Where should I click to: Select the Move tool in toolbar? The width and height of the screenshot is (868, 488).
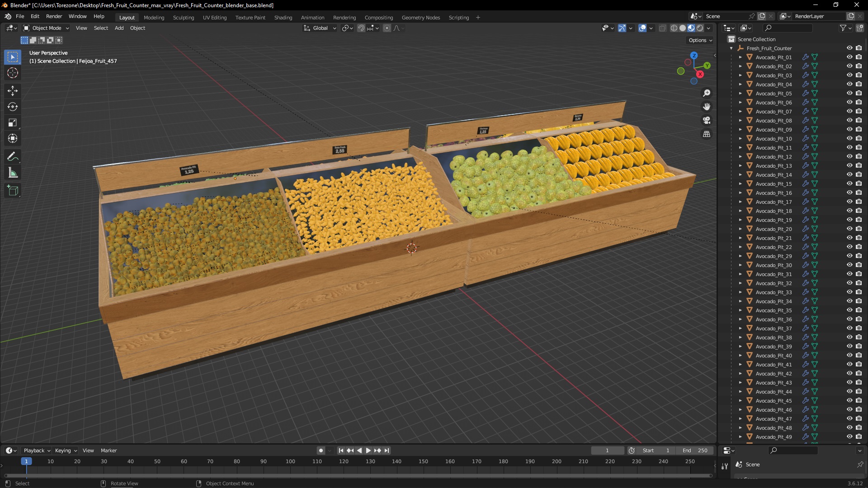click(x=13, y=89)
